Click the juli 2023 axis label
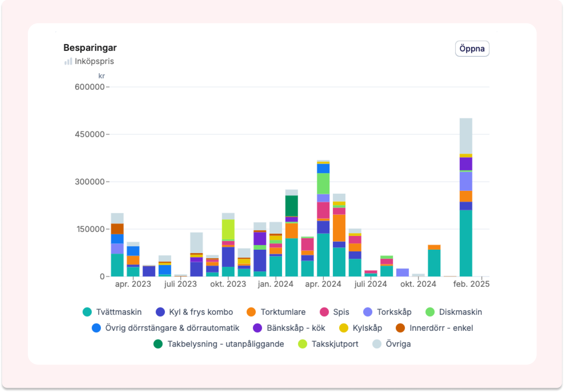Image resolution: width=564 pixels, height=392 pixels. (x=180, y=284)
